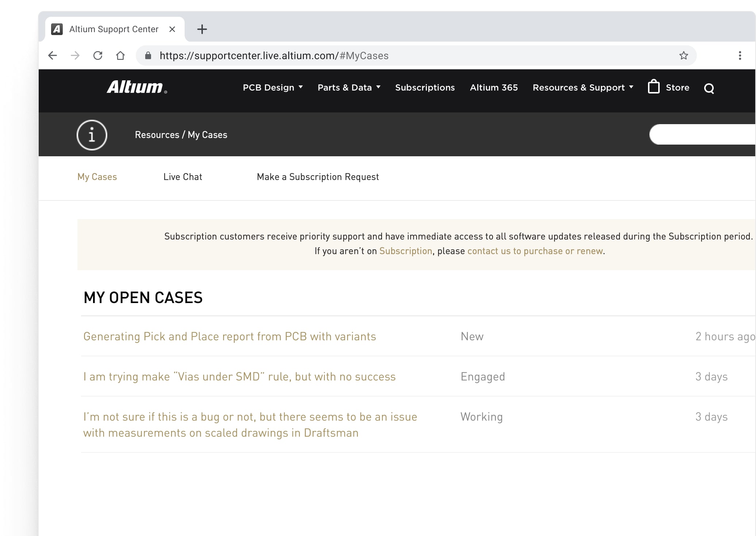Switch to the Live Chat tab
756x536 pixels.
coord(182,177)
